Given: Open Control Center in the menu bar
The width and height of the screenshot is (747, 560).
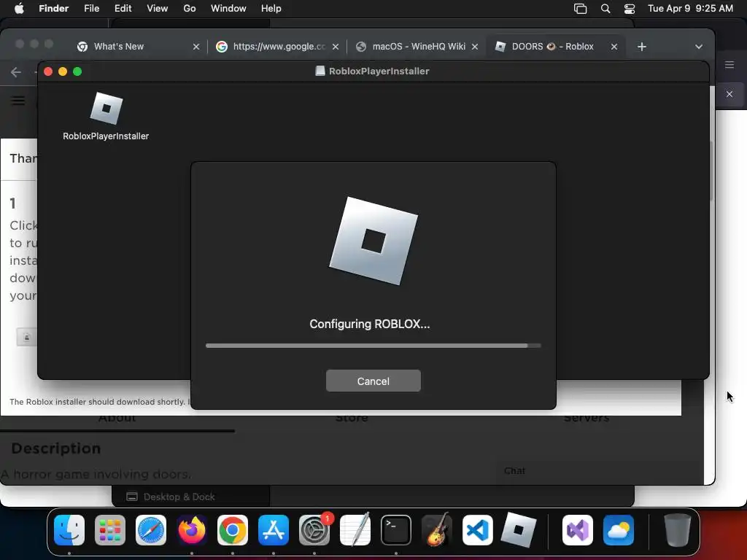Looking at the screenshot, I should (630, 8).
